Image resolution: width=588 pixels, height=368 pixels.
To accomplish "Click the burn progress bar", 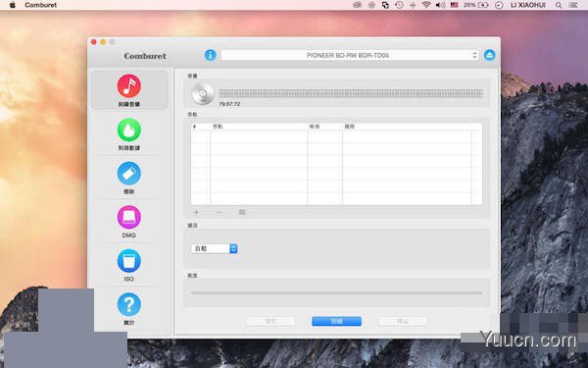I will click(336, 292).
